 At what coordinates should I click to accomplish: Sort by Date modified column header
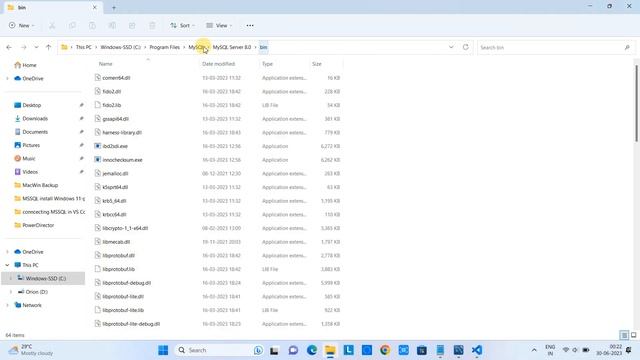218,64
